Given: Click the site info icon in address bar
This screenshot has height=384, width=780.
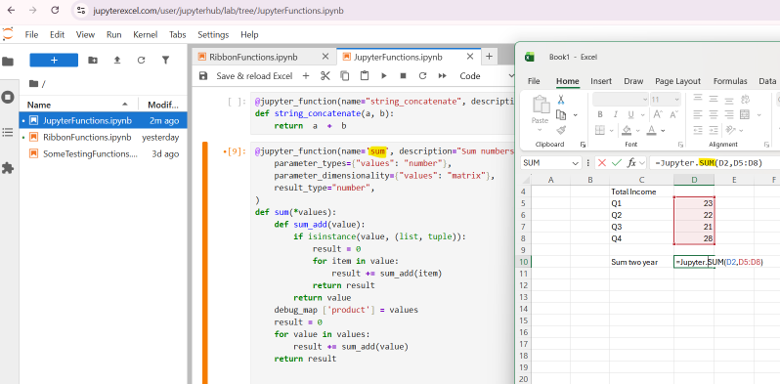Looking at the screenshot, I should (x=82, y=10).
